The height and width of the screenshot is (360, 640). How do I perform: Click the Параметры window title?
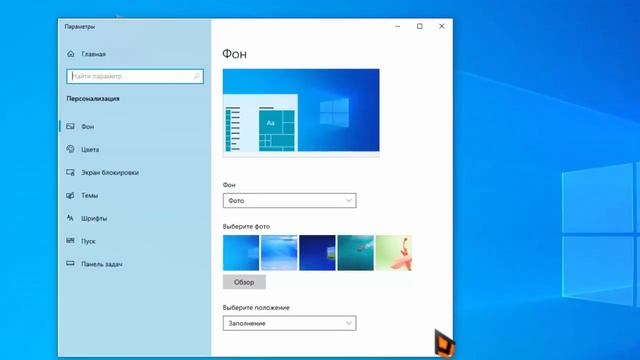[x=80, y=27]
